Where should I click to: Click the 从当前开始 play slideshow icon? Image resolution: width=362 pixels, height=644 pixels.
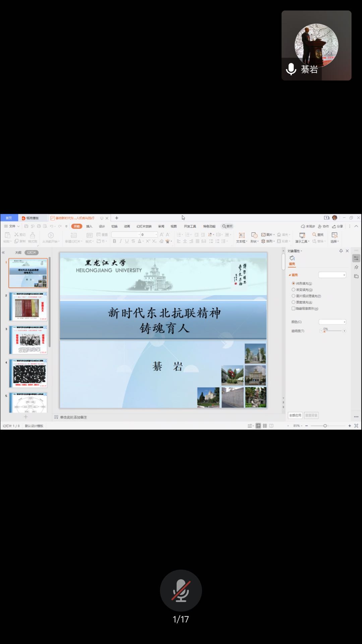click(51, 235)
